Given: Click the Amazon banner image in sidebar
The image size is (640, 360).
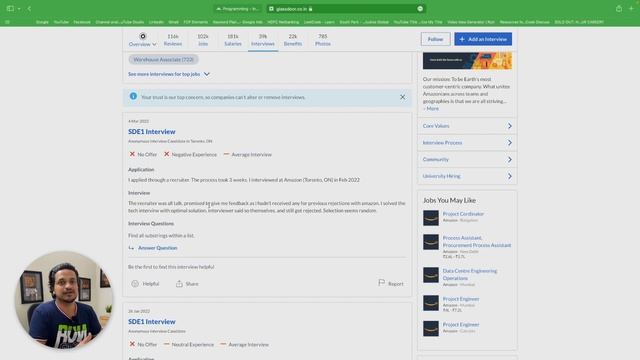Looking at the screenshot, I should (x=467, y=61).
